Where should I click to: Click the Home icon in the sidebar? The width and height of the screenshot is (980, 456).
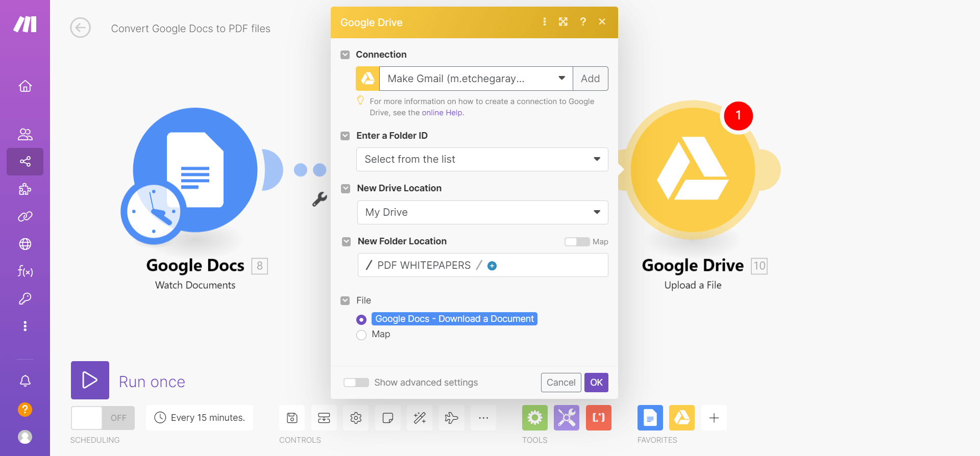tap(25, 86)
